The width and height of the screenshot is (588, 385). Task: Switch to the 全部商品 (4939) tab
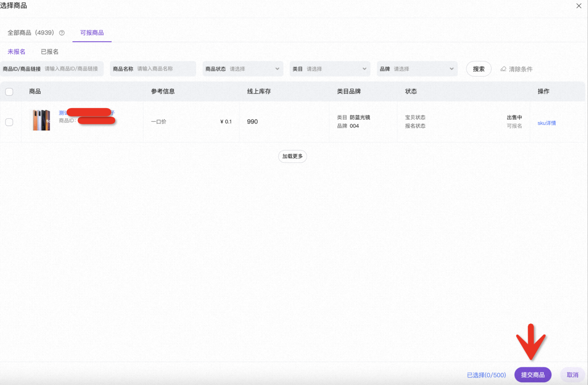coord(31,33)
